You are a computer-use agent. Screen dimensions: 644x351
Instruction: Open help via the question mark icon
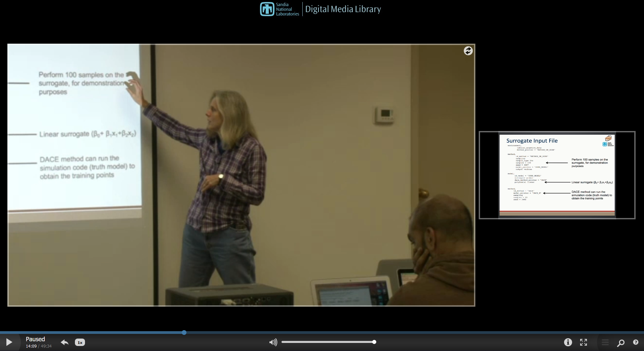[636, 342]
